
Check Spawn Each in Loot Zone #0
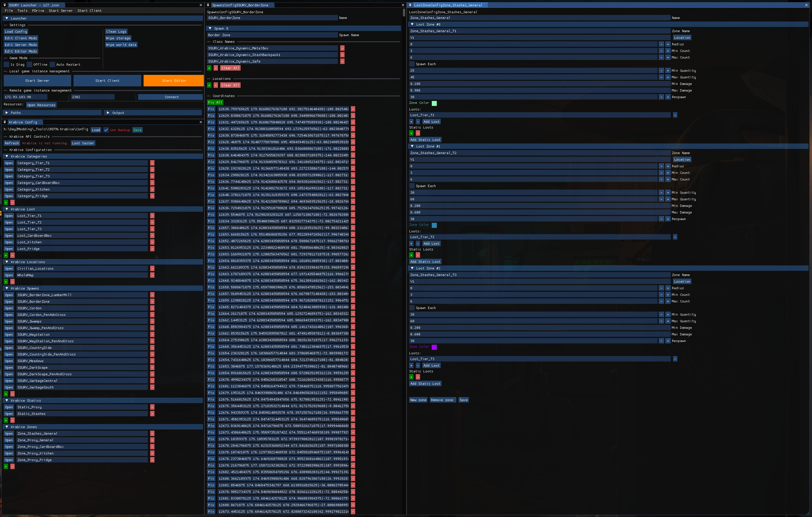(412, 64)
